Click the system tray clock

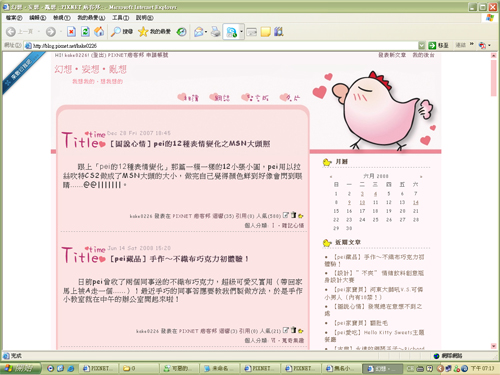pos(482,368)
